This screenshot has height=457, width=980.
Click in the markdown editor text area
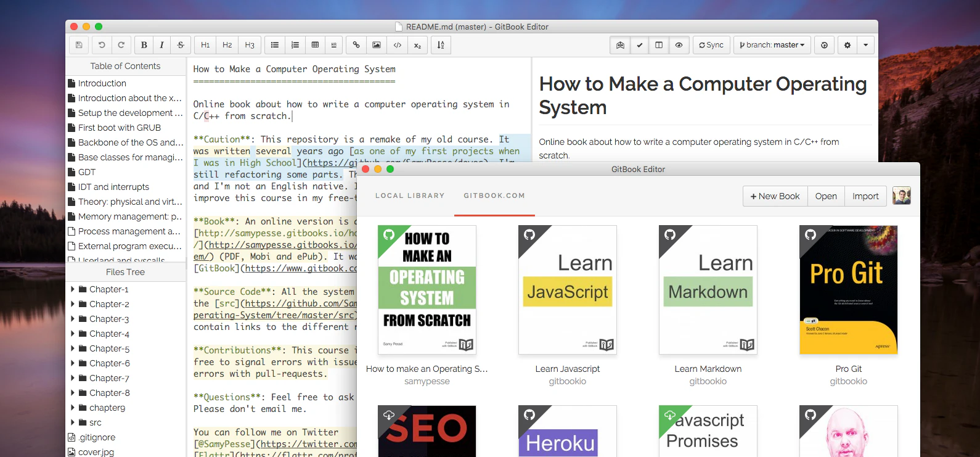pyautogui.click(x=359, y=257)
